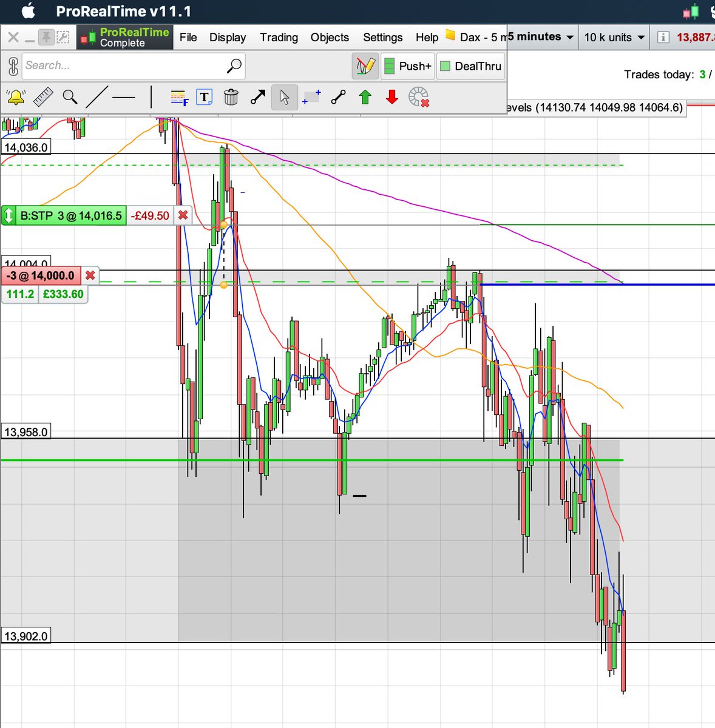The image size is (715, 728).
Task: Open the Dax - 5 m chart selector
Action: tap(479, 36)
